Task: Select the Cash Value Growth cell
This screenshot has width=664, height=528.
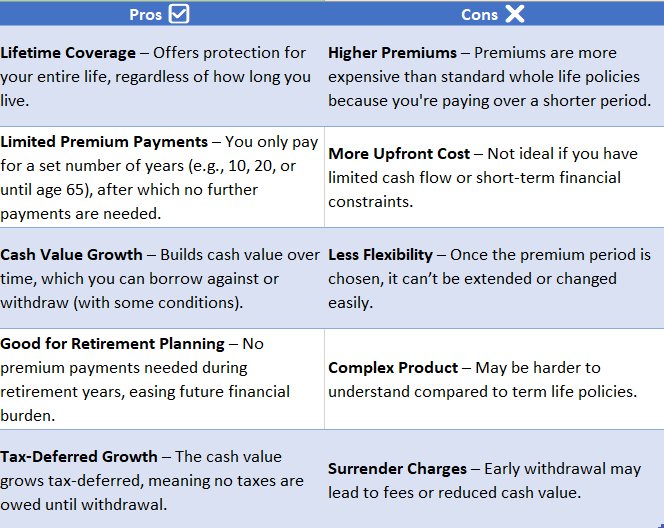Action: (x=162, y=278)
